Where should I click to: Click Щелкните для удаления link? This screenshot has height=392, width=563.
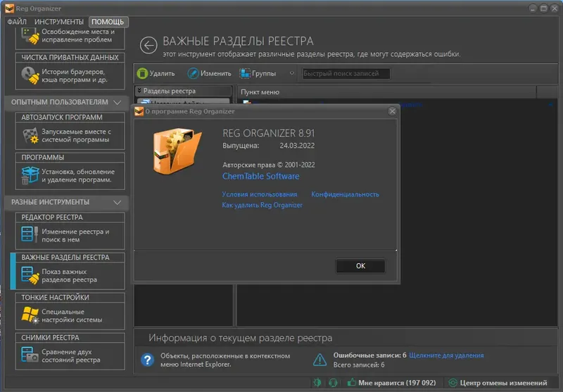click(x=446, y=355)
